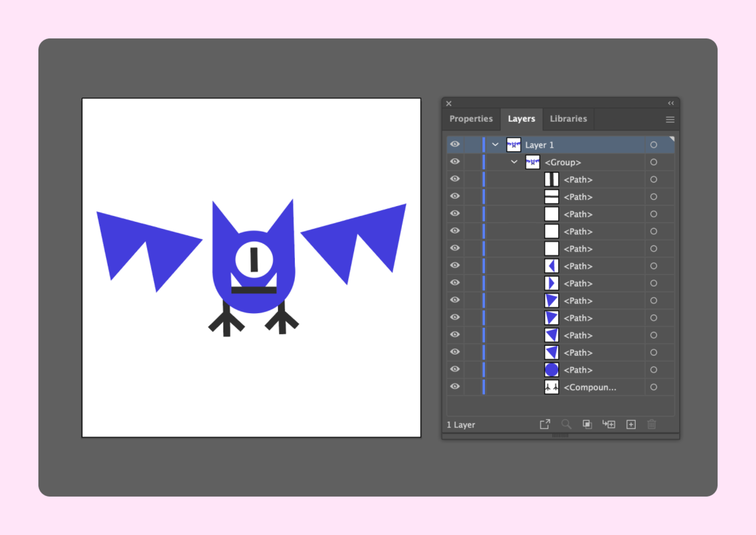Toggle eye for right-pointing triangle Path

pos(455,284)
